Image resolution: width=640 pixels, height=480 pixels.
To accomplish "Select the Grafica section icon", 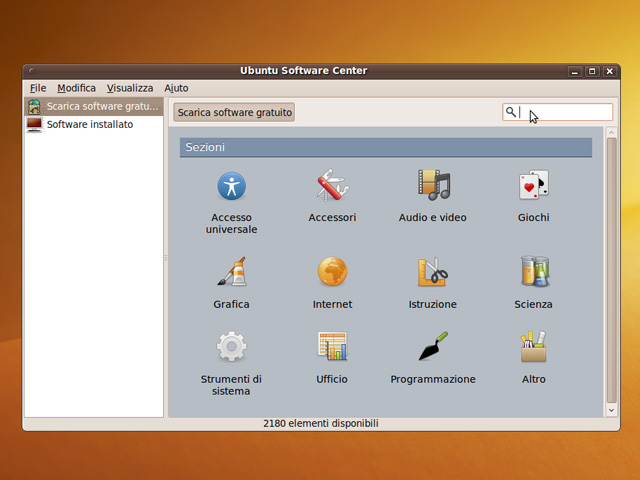I will [231, 272].
